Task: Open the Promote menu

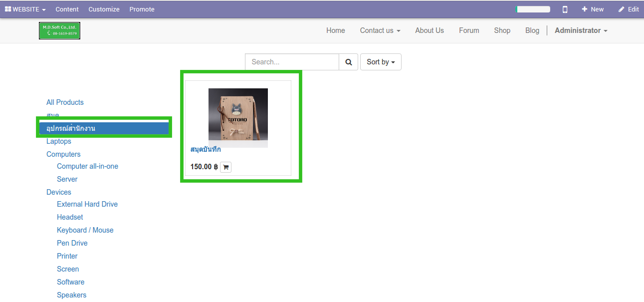Action: click(142, 9)
